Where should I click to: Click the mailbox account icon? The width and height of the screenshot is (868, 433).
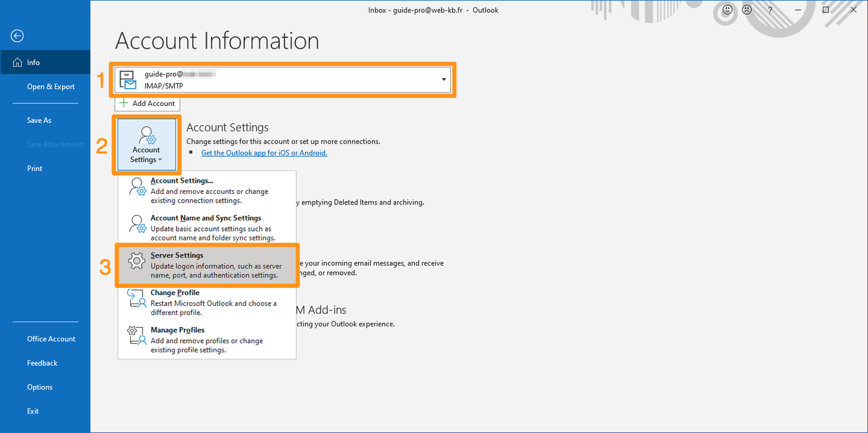pos(128,80)
